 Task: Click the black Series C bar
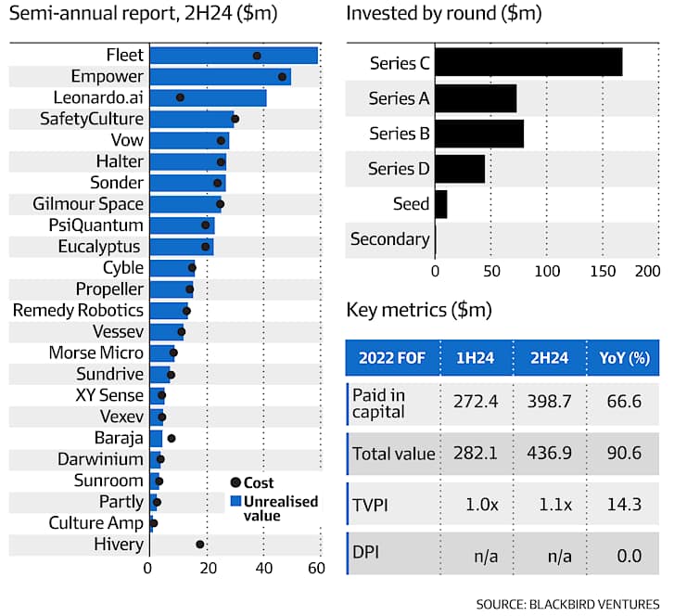click(528, 62)
